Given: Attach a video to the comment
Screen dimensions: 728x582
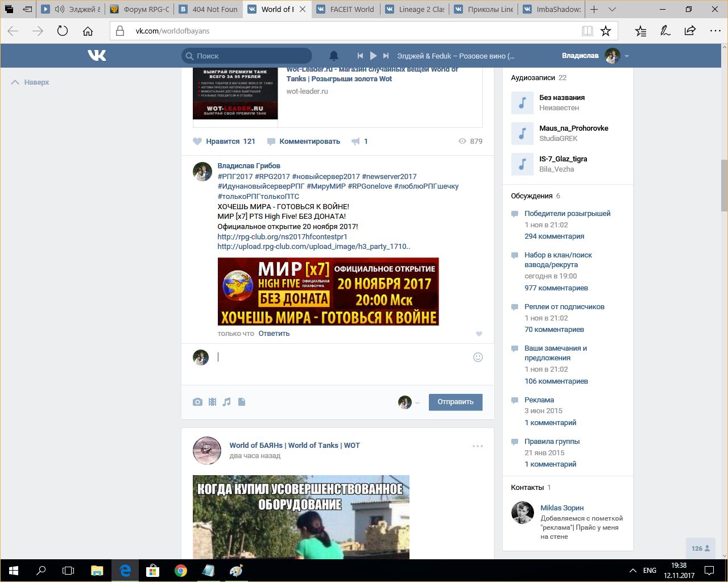Looking at the screenshot, I should click(x=212, y=402).
